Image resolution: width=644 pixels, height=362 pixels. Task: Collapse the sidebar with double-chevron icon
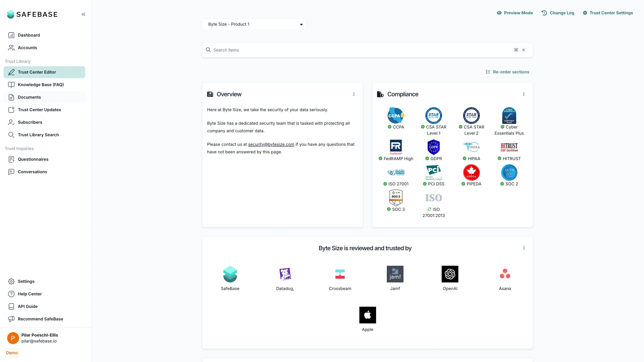(x=83, y=14)
